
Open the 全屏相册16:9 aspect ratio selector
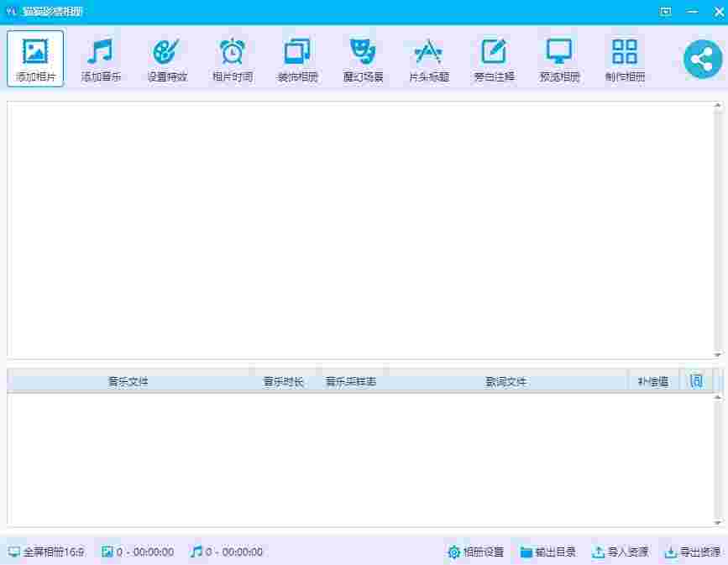[x=46, y=552]
